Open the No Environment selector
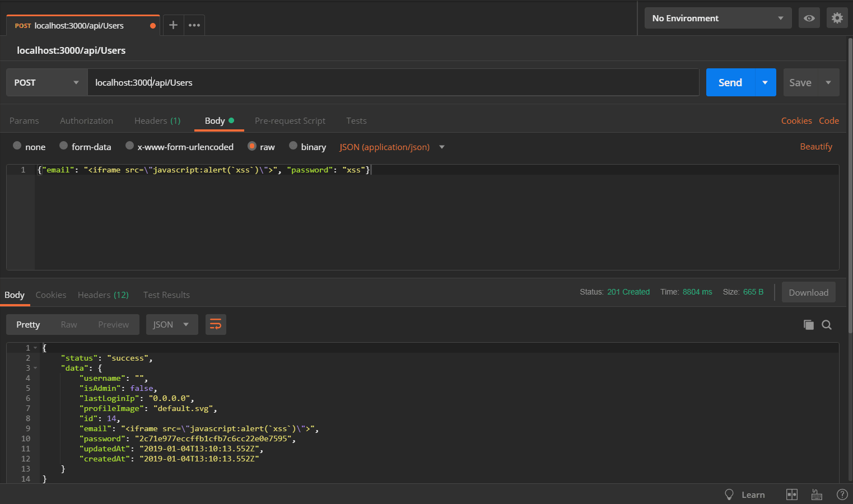853x504 pixels. click(x=717, y=18)
